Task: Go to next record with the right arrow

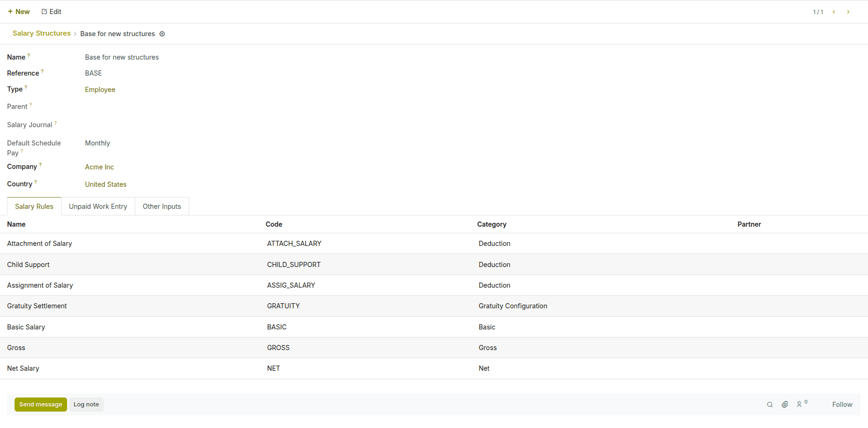Action: 849,11
